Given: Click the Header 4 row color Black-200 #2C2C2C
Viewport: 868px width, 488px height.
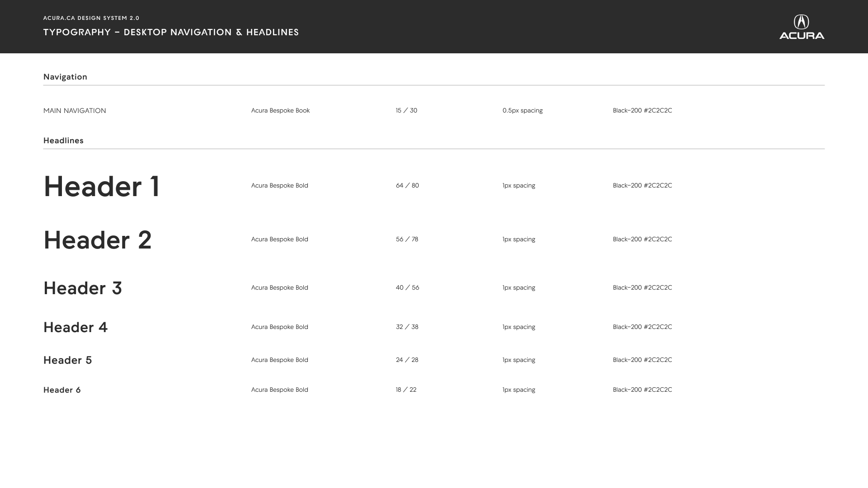Looking at the screenshot, I should coord(642,327).
